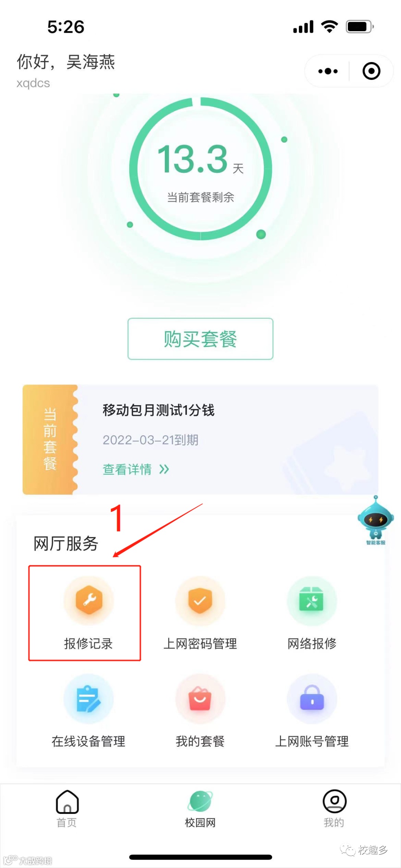Close mini program via circle target icon
Viewport: 401px width, 868px height.
tap(371, 71)
